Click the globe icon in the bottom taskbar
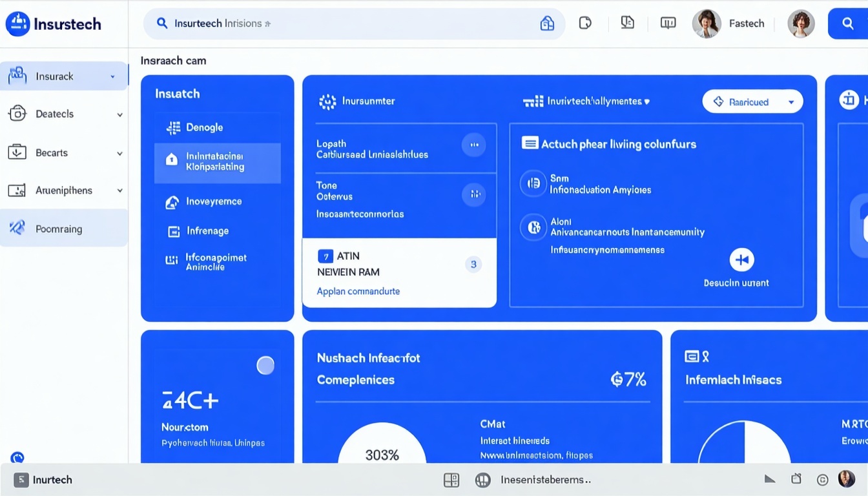This screenshot has width=868, height=496. pos(483,480)
